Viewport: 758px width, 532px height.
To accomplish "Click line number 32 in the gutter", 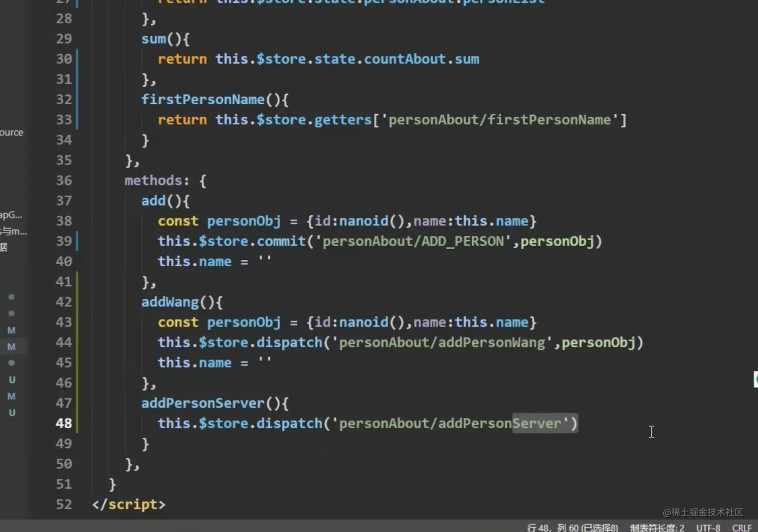I will (64, 99).
